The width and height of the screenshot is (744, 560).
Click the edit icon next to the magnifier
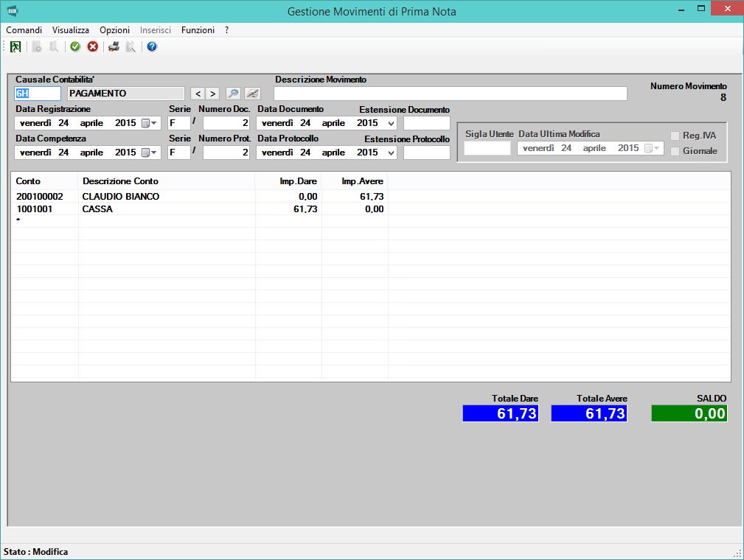click(253, 94)
